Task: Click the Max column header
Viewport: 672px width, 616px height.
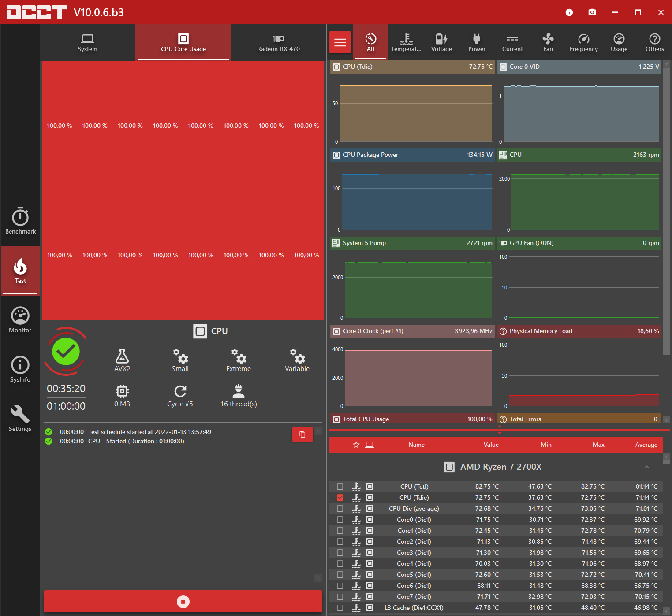Action: (x=598, y=445)
